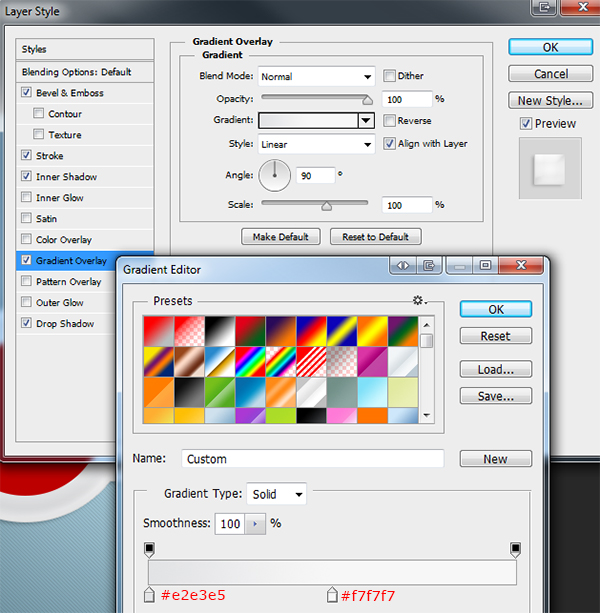The width and height of the screenshot is (600, 613).
Task: Click the gradient preview swatch in Layer Style
Action: (x=308, y=120)
